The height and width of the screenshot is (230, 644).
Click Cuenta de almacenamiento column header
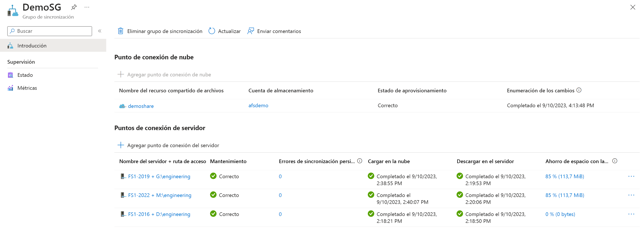point(281,90)
